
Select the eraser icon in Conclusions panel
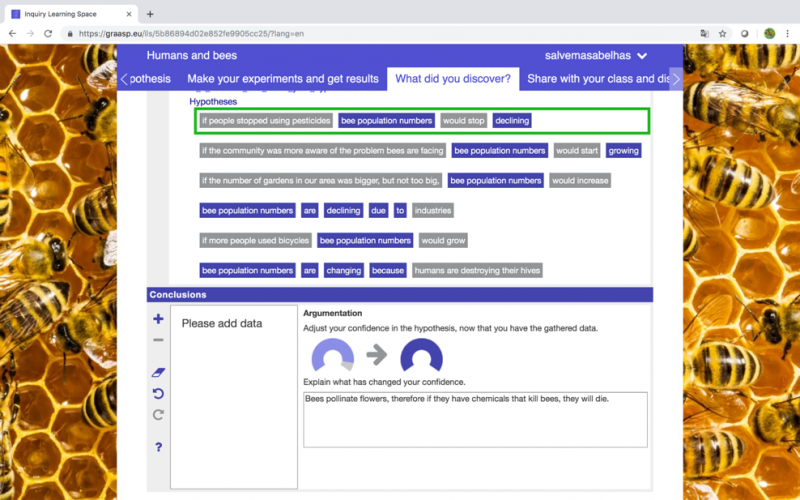click(x=158, y=372)
